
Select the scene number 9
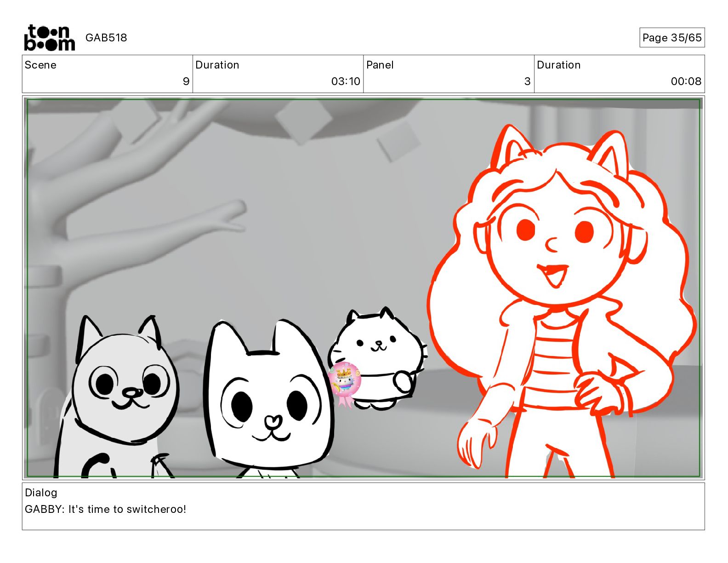(x=186, y=81)
